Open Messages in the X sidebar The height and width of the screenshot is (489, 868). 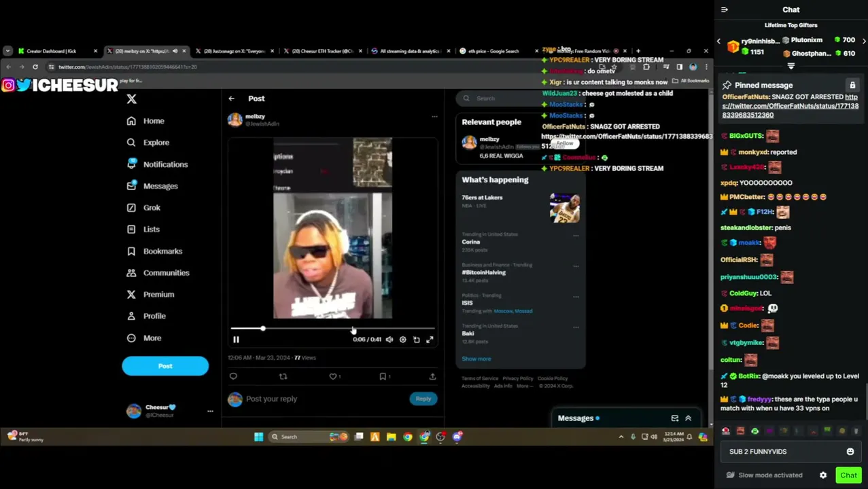click(x=152, y=186)
